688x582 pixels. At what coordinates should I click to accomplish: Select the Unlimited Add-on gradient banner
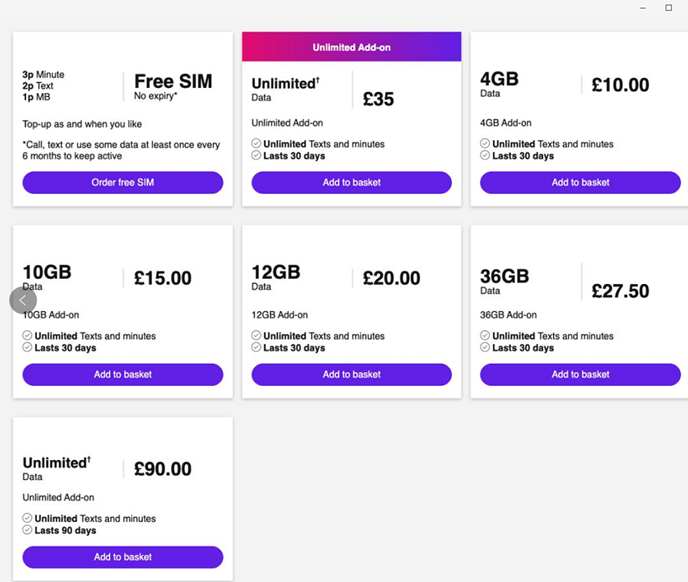pos(351,47)
